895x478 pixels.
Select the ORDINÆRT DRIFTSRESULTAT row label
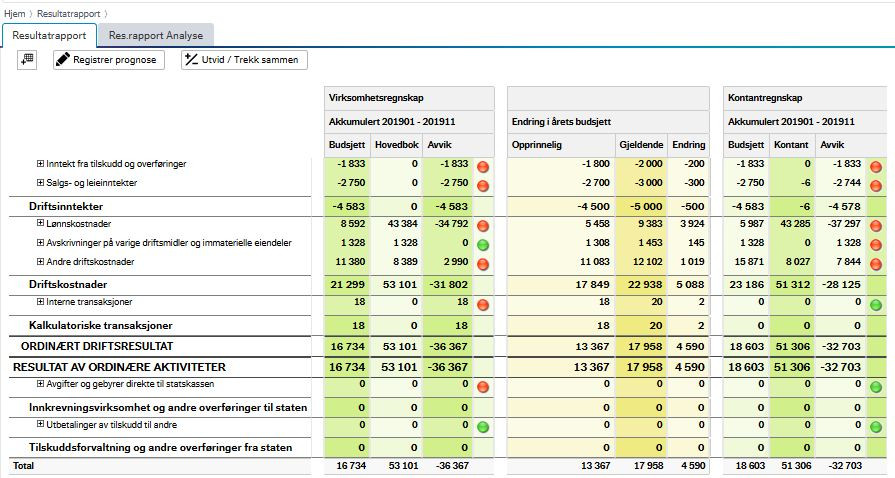97,346
